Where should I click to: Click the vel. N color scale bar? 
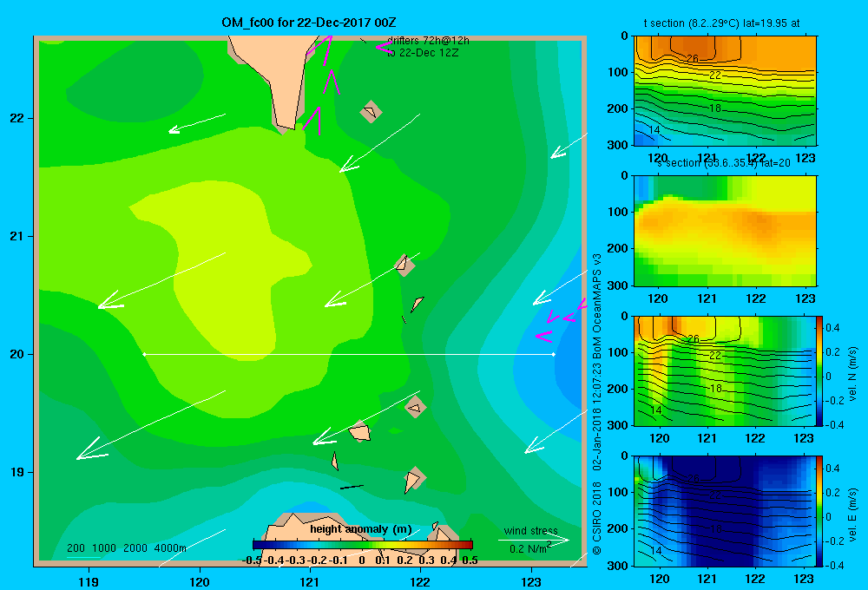(820, 370)
